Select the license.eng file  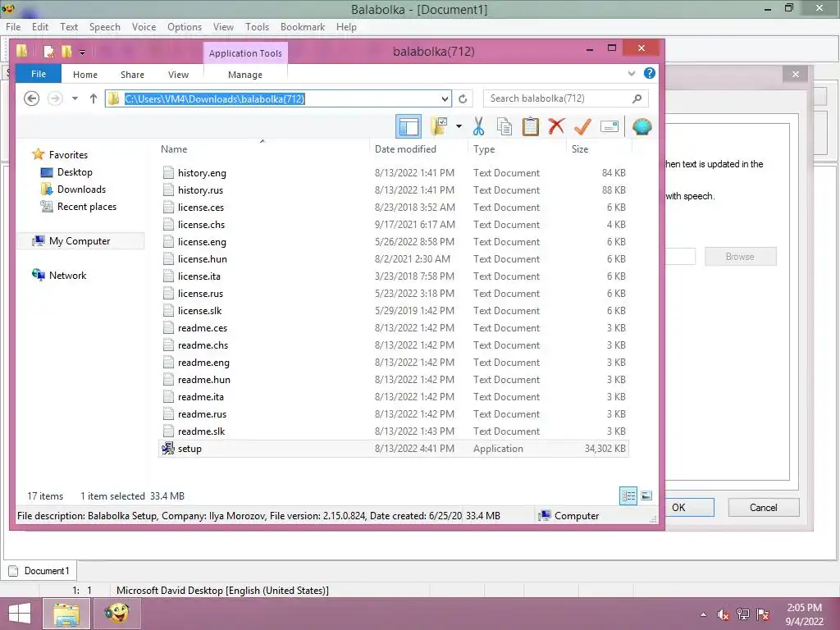pos(394,242)
